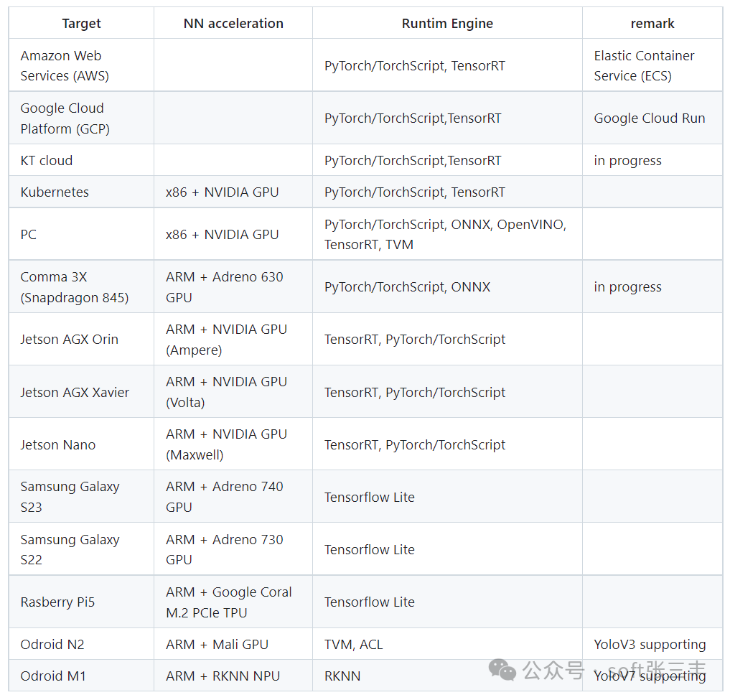Click the "ARM + Mali GPU" cell
The image size is (730, 700).
233,644
